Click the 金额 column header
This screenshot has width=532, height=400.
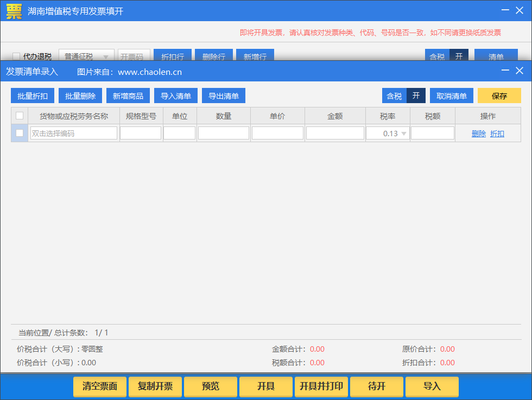tap(335, 116)
